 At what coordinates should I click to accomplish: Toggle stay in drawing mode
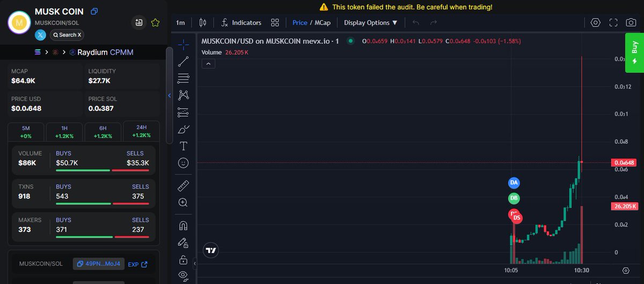183,243
